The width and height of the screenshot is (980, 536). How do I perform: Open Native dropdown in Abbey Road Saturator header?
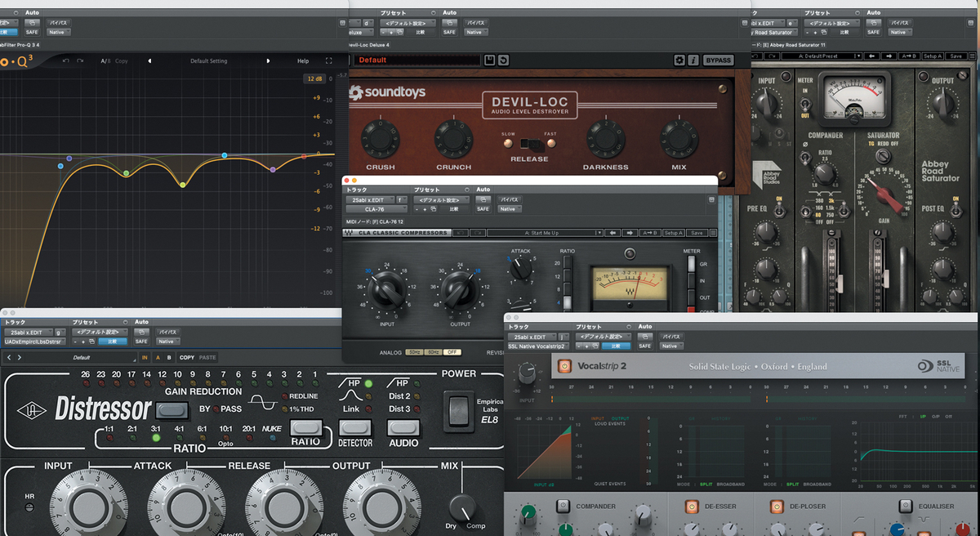pos(899,32)
